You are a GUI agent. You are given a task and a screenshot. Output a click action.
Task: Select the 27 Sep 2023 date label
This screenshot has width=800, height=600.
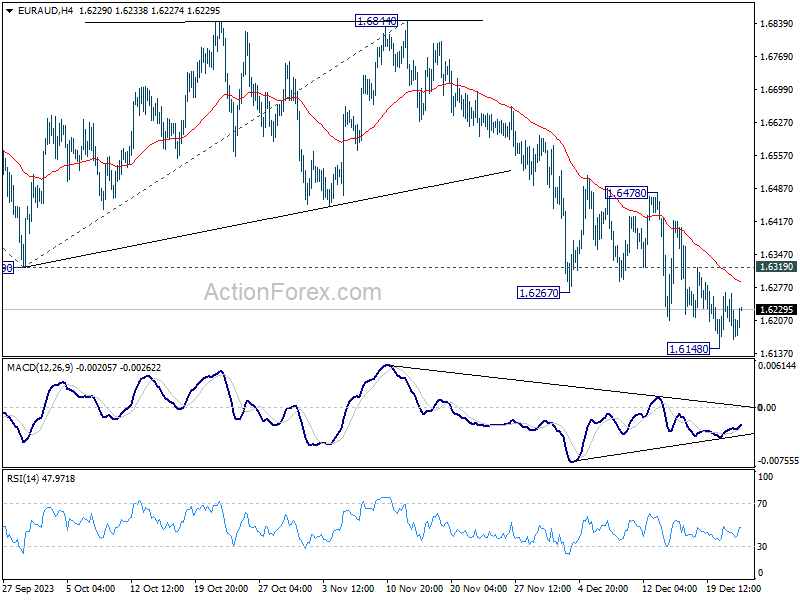[29, 588]
